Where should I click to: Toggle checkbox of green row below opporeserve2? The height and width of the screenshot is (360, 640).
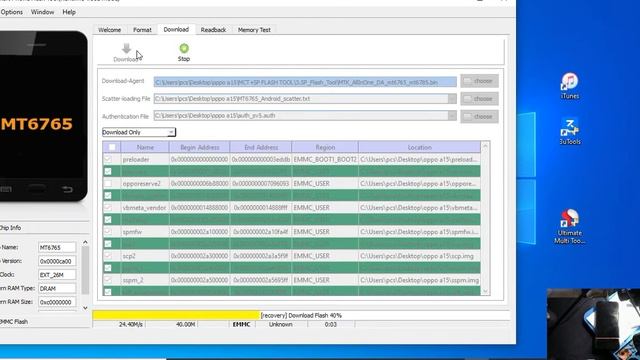click(x=108, y=195)
